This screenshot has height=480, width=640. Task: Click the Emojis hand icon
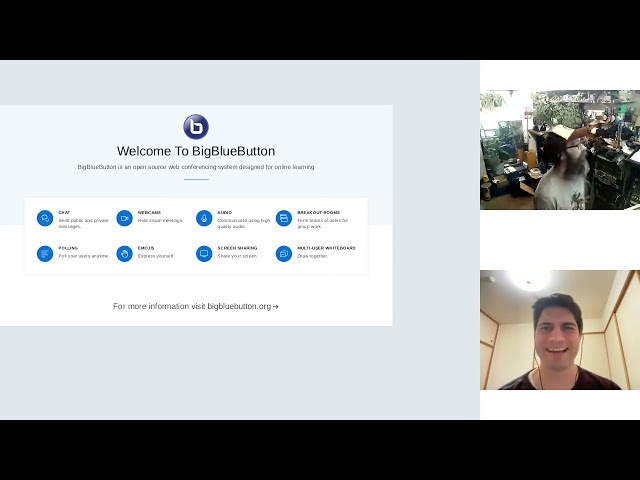pyautogui.click(x=124, y=253)
